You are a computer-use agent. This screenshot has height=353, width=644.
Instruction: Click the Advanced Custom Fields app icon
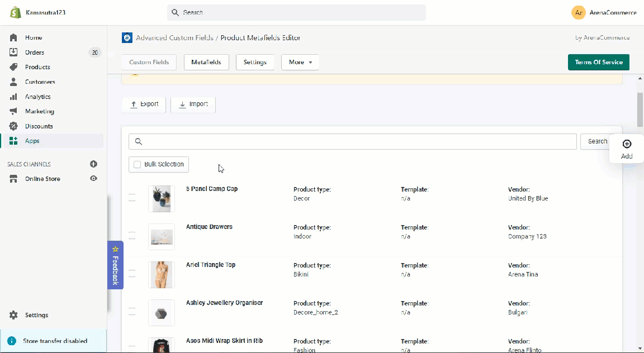(x=127, y=38)
